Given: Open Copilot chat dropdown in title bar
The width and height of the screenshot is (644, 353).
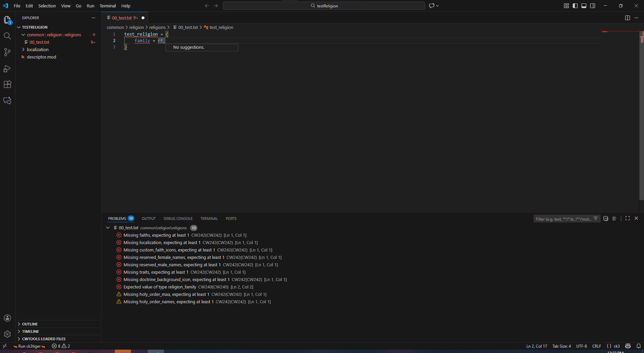Looking at the screenshot, I should coord(434,6).
